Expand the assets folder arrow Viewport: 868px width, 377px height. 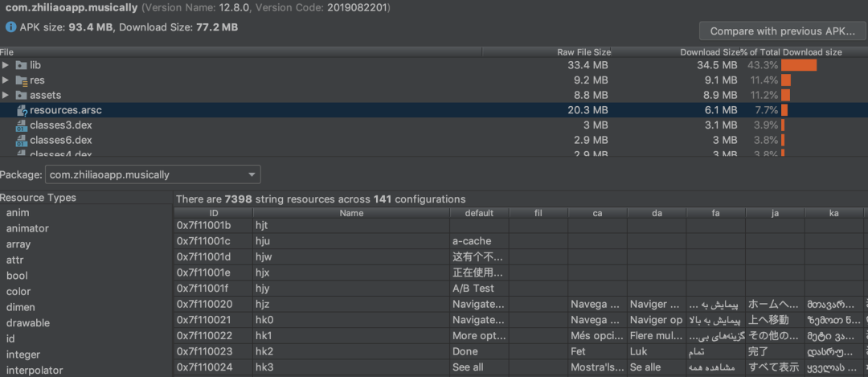6,95
